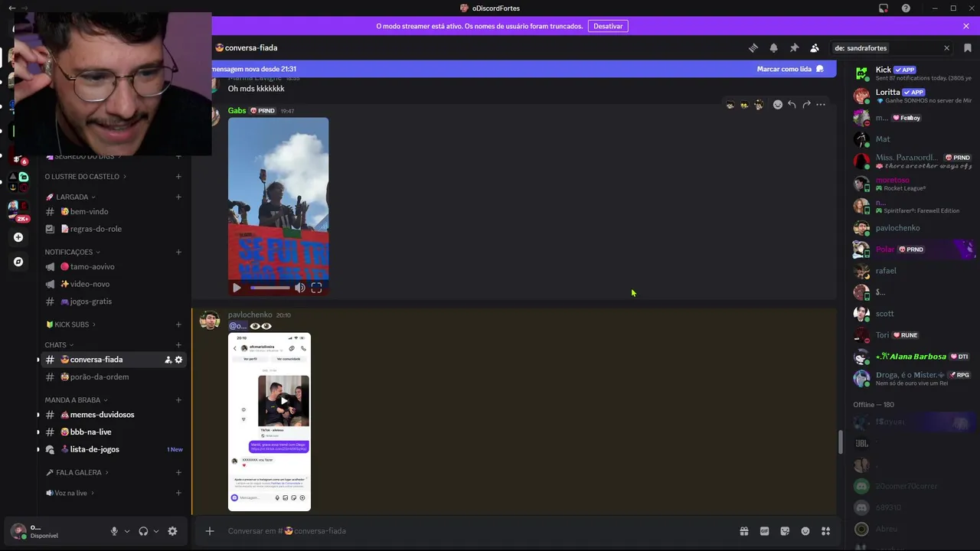This screenshot has height=551, width=980.
Task: Clear the search field 'de: sandrafortes'
Action: coord(946,48)
